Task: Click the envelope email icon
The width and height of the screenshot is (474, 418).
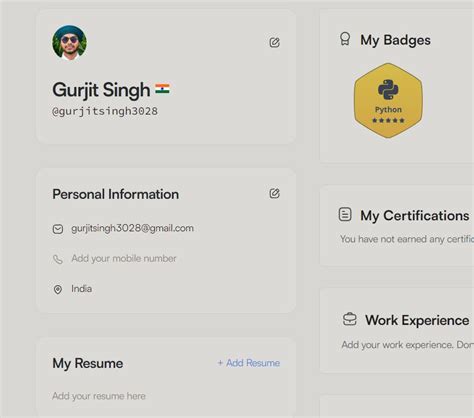Action: (x=58, y=229)
